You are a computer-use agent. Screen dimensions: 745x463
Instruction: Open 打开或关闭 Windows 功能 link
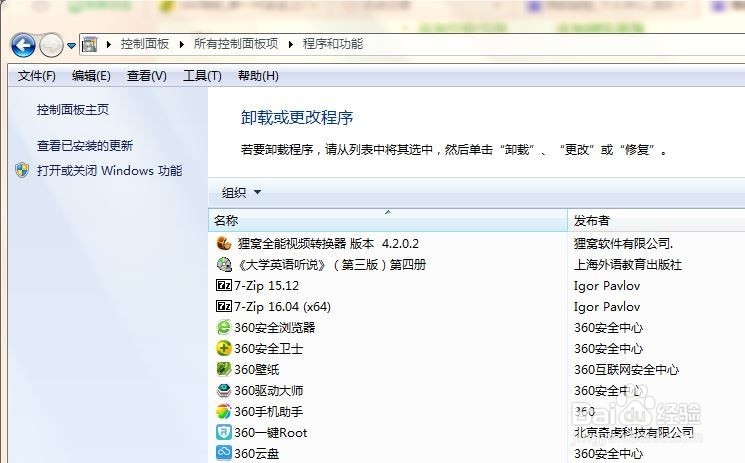click(x=110, y=171)
